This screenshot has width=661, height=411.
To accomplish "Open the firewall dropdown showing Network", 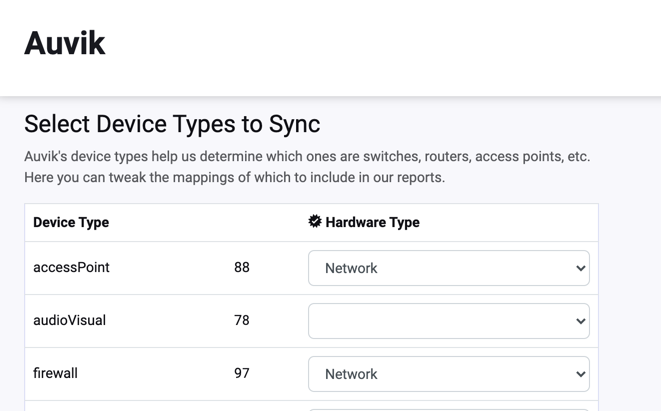I will click(449, 374).
